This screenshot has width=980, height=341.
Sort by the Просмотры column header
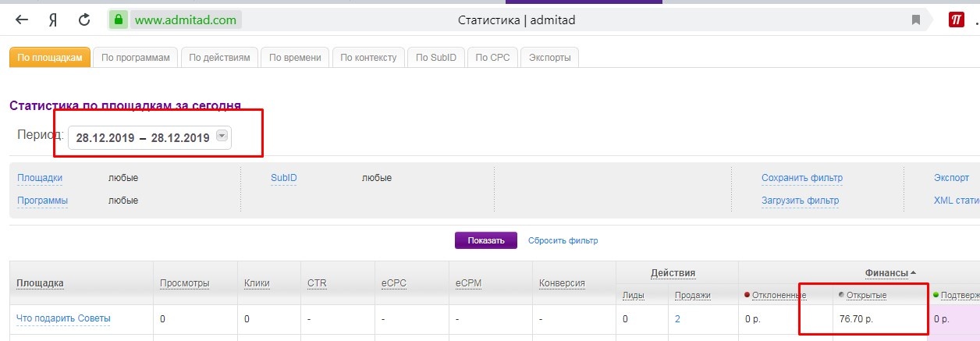[184, 283]
